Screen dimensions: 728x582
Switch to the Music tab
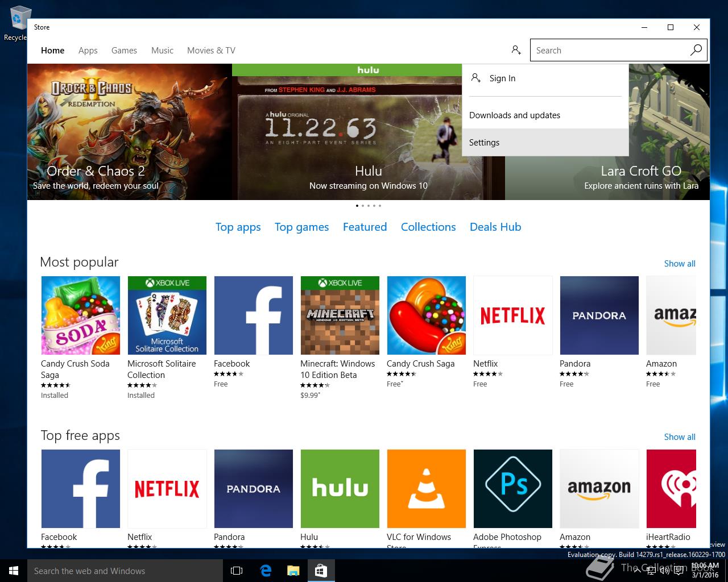tap(162, 50)
